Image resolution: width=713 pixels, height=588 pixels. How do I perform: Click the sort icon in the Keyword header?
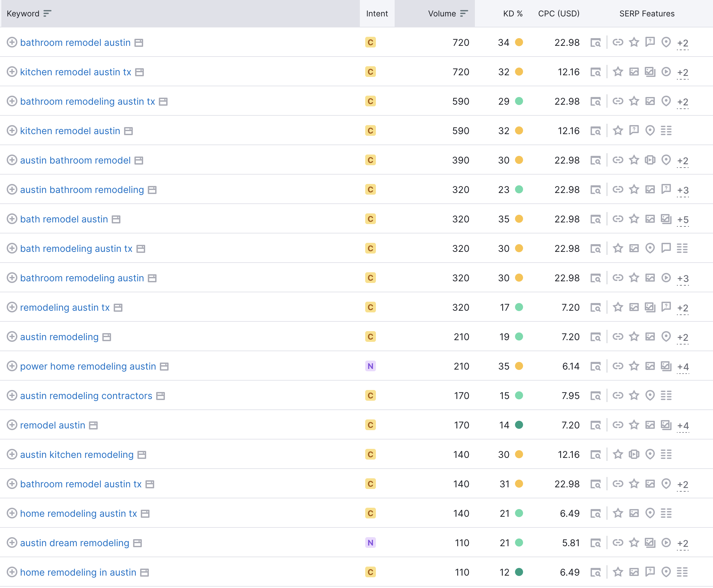click(x=47, y=14)
